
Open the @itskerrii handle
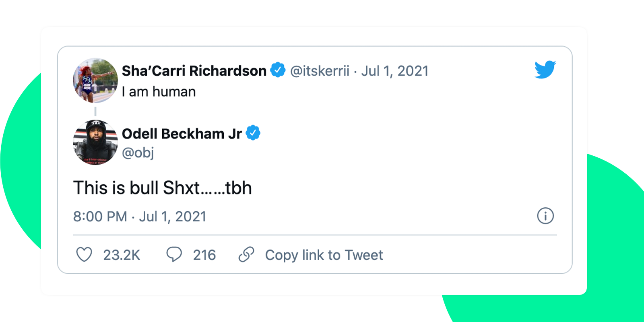320,71
